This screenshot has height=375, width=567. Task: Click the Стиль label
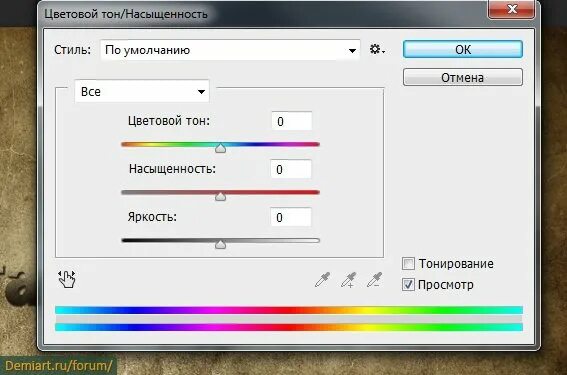(x=72, y=50)
